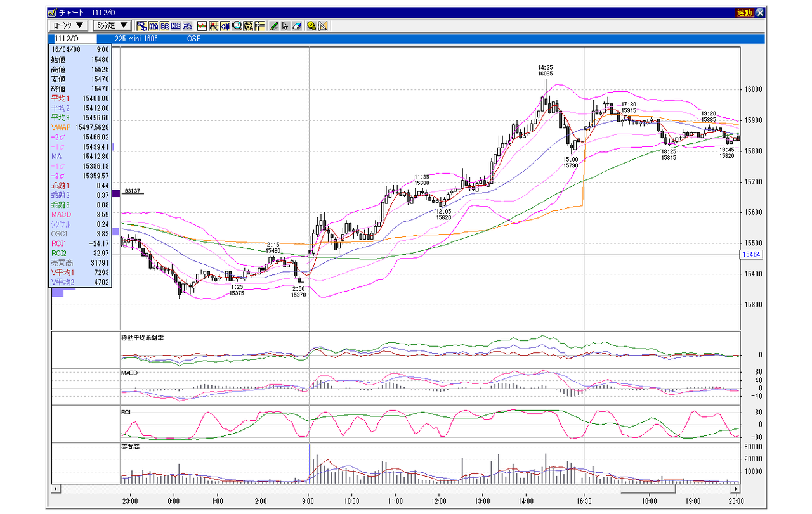Open the yellow gear settings icon
812x514 pixels.
pyautogui.click(x=311, y=26)
